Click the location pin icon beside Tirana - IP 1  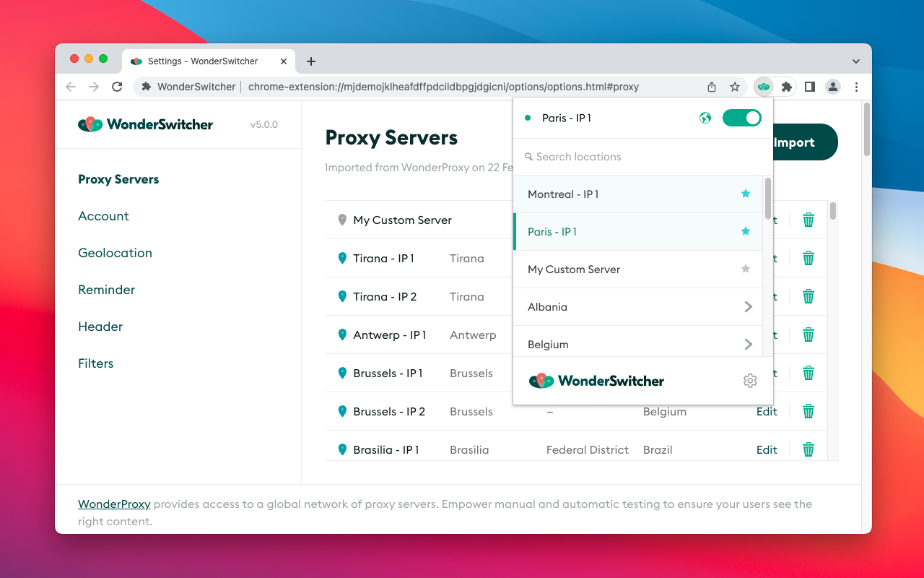342,258
